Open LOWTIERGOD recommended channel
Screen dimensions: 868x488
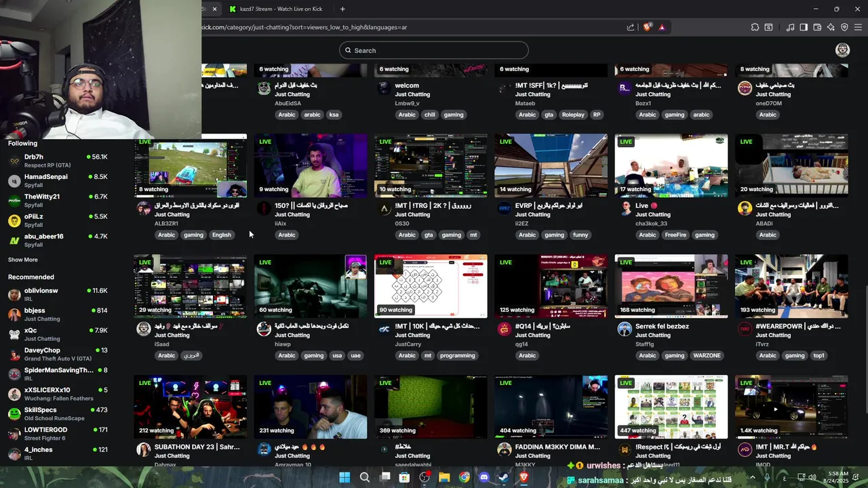pyautogui.click(x=58, y=433)
